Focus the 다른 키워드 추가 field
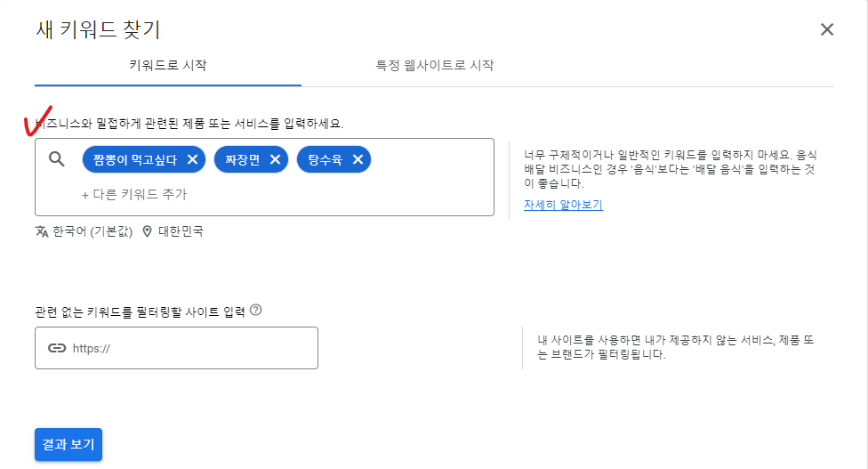Viewport: 868px width, 469px height. pyautogui.click(x=134, y=194)
